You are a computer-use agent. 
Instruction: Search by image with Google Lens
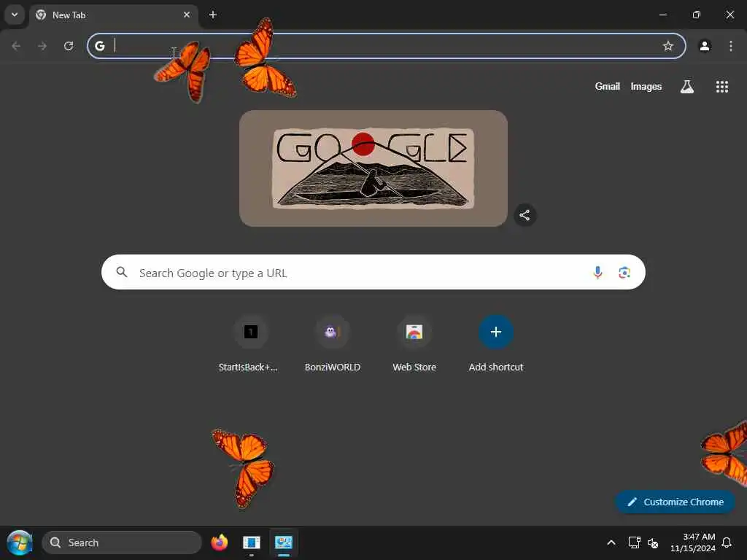(x=624, y=273)
